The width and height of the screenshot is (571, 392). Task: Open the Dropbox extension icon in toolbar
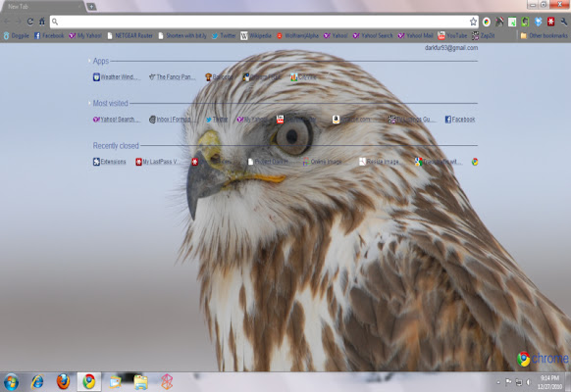[x=538, y=22]
